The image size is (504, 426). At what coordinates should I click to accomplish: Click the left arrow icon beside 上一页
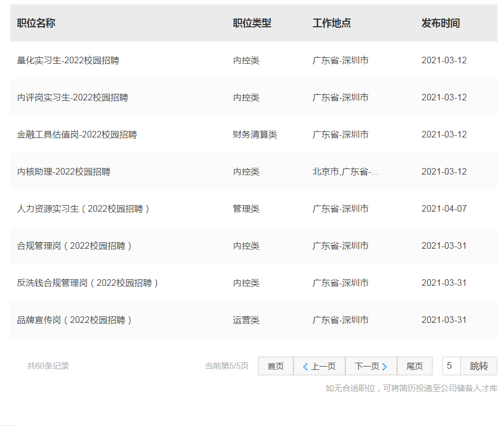tap(305, 367)
